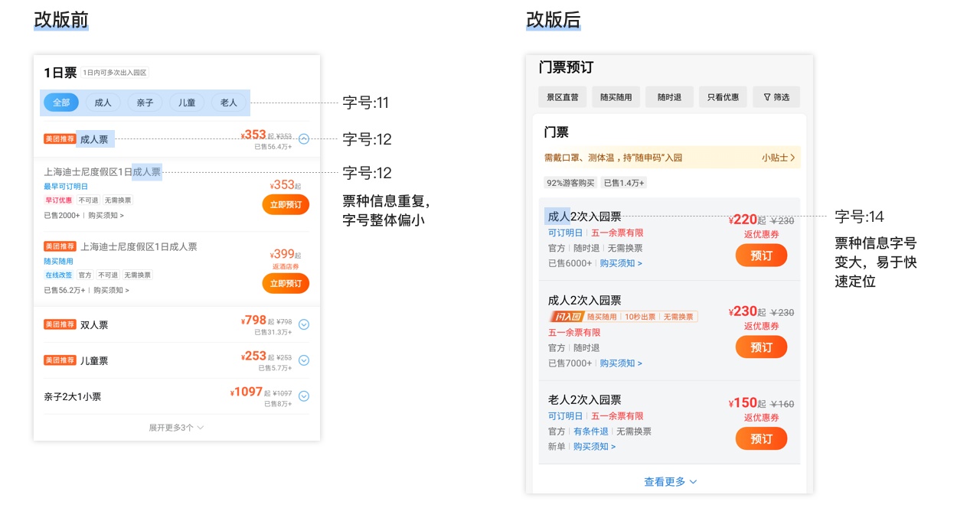Enable the 随买随用 filter chip

616,96
